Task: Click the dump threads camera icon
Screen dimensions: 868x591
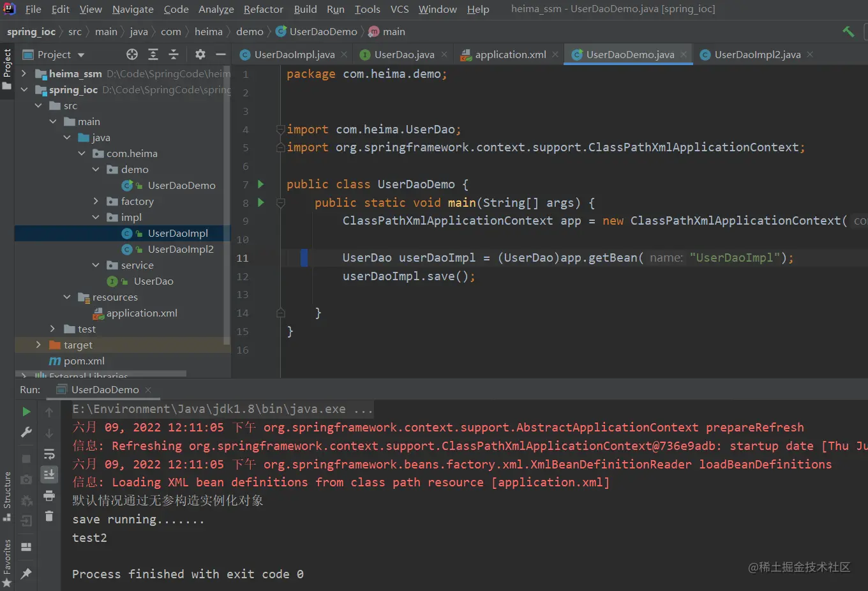Action: pyautogui.click(x=26, y=479)
